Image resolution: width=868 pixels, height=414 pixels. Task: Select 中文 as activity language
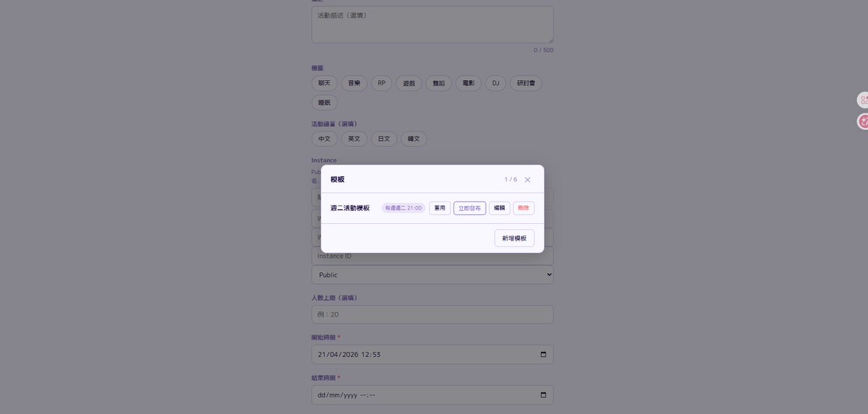click(x=325, y=139)
